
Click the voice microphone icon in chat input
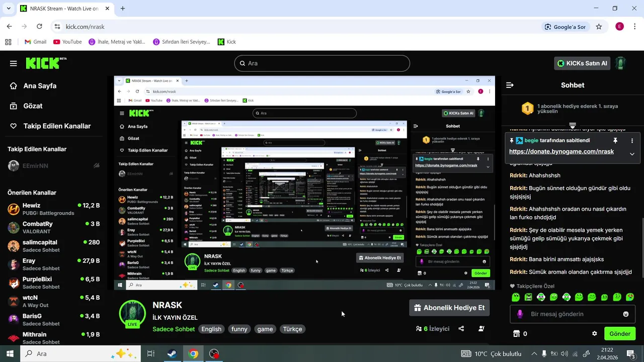pos(520,314)
